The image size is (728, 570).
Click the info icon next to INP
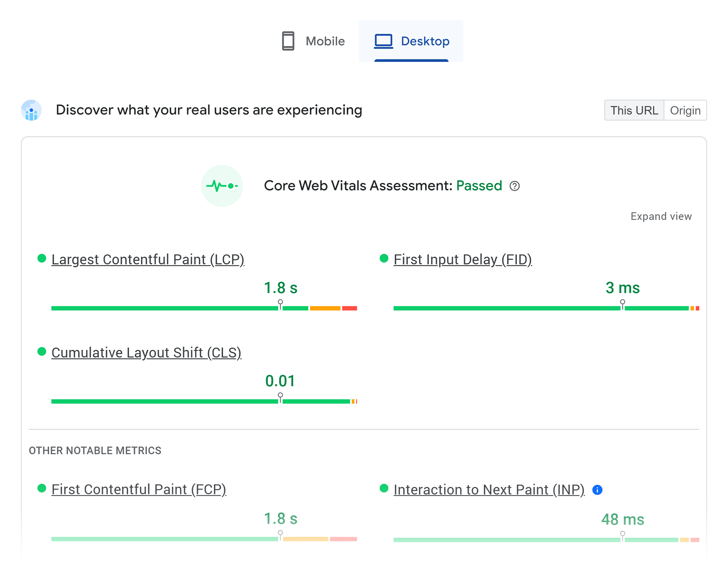pos(598,490)
